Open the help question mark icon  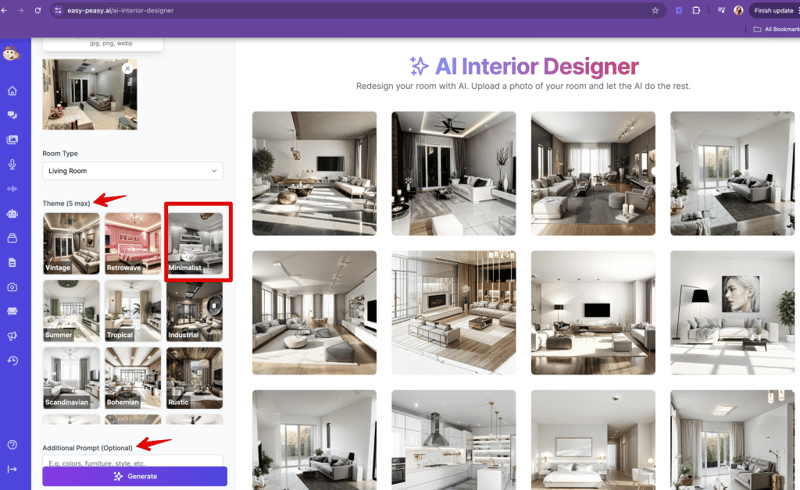13,444
